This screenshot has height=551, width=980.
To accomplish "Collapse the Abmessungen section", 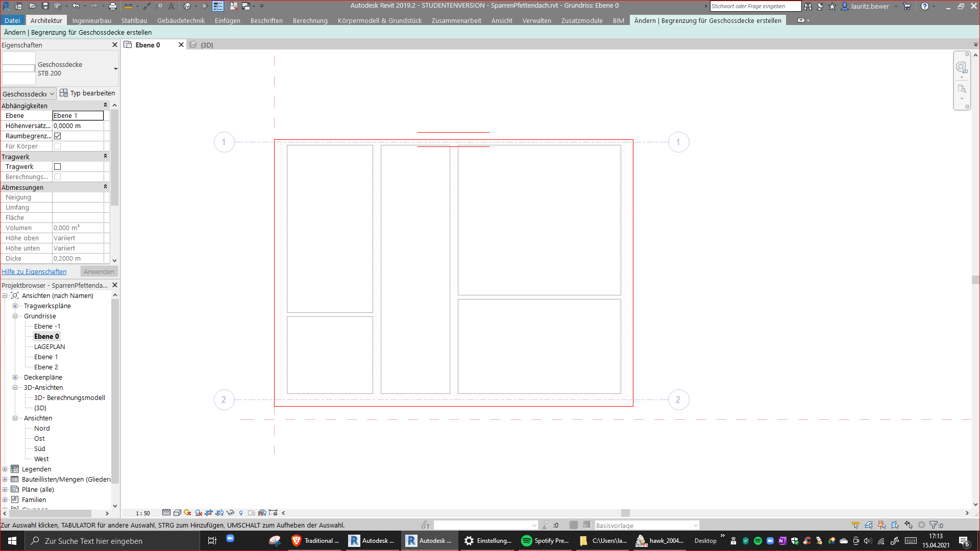I will (x=106, y=187).
